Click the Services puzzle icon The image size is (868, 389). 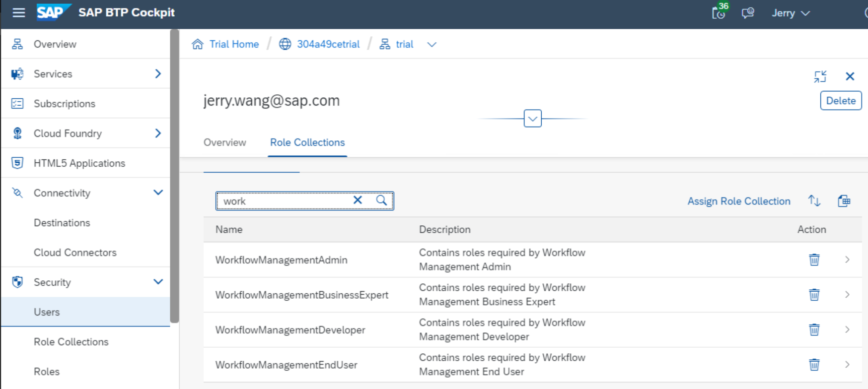pos(17,74)
